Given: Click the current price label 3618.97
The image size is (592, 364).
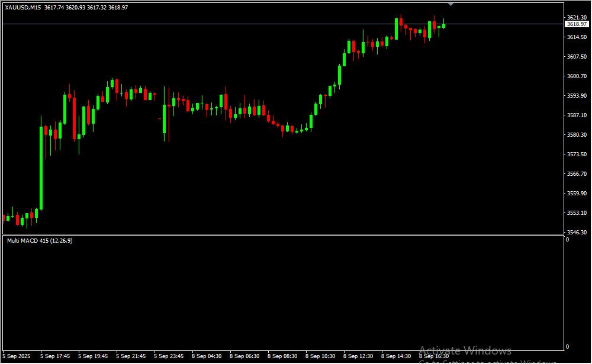Looking at the screenshot, I should point(576,24).
